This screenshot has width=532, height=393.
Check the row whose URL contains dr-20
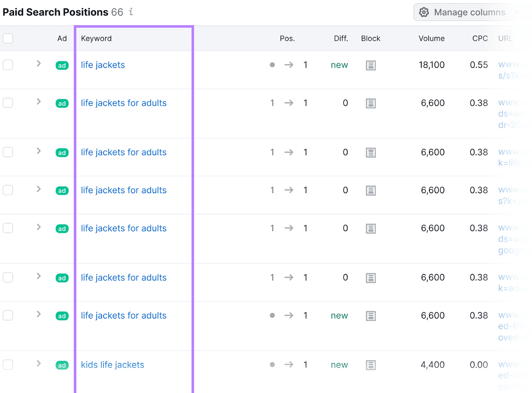[8, 103]
